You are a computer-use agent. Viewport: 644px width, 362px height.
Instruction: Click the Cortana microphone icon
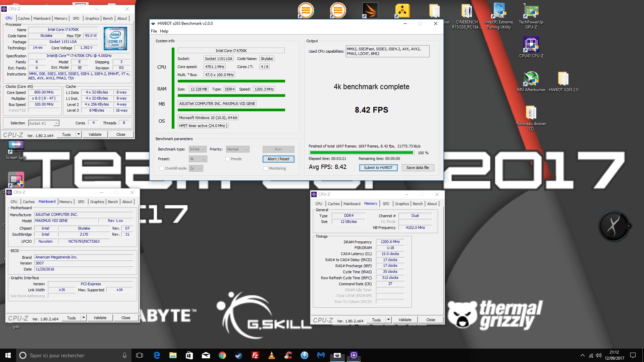point(124,355)
